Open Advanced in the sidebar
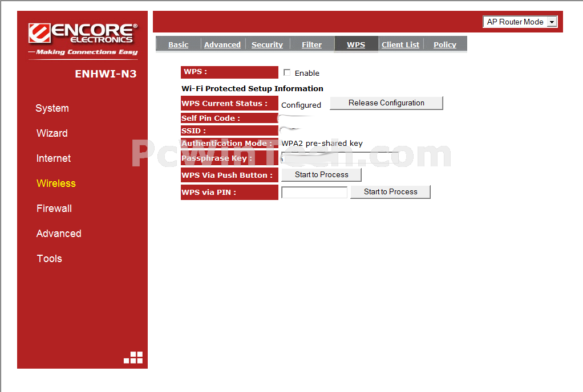583x392 pixels. (x=59, y=233)
